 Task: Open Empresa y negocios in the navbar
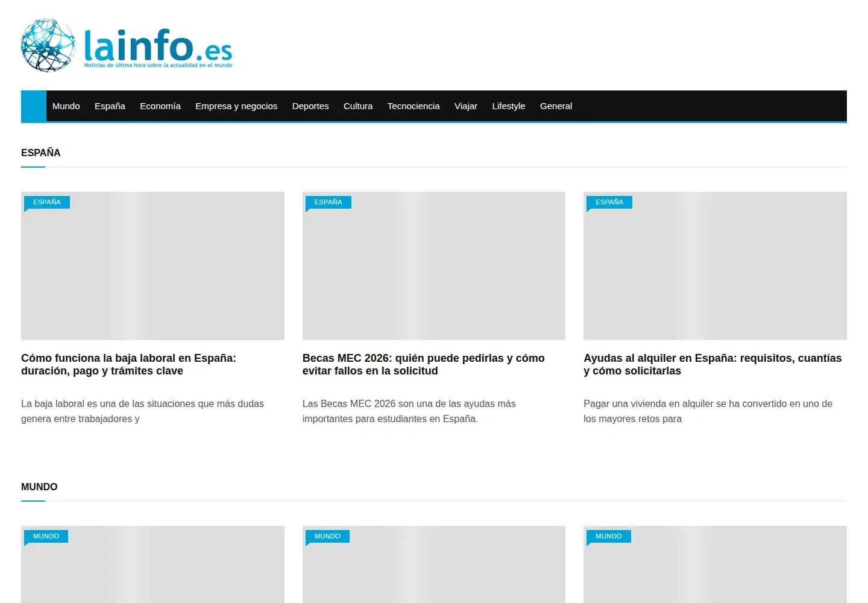click(x=236, y=106)
